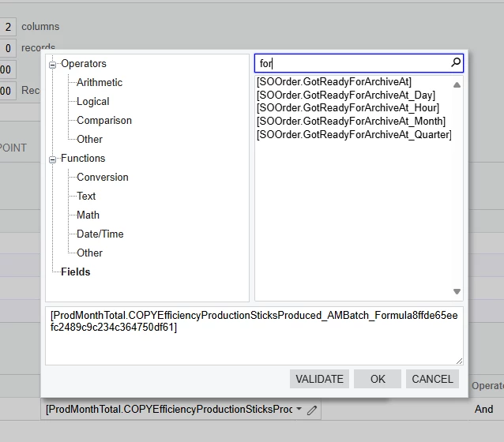
Task: Click the VALIDATE button
Action: tap(319, 379)
